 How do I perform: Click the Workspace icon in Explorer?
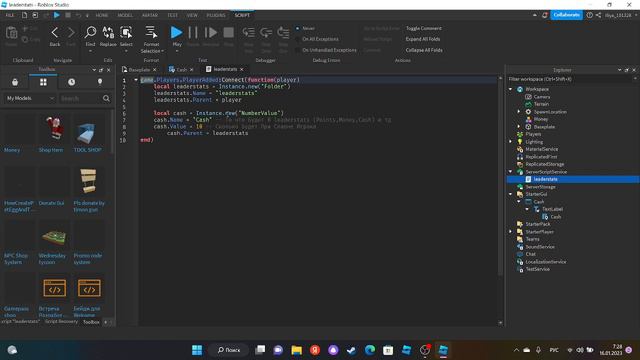[520, 89]
